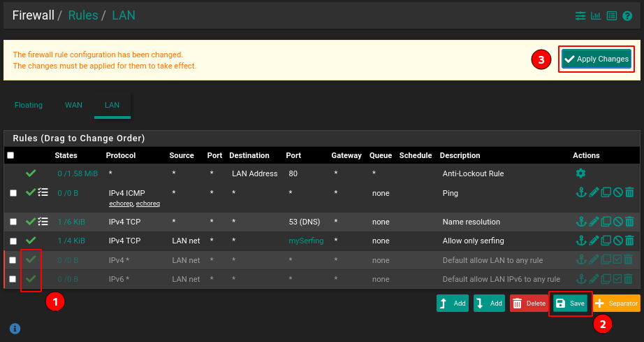Image resolution: width=644 pixels, height=342 pixels.
Task: Enable the Default allow LAN to any rule
Action: 617,260
